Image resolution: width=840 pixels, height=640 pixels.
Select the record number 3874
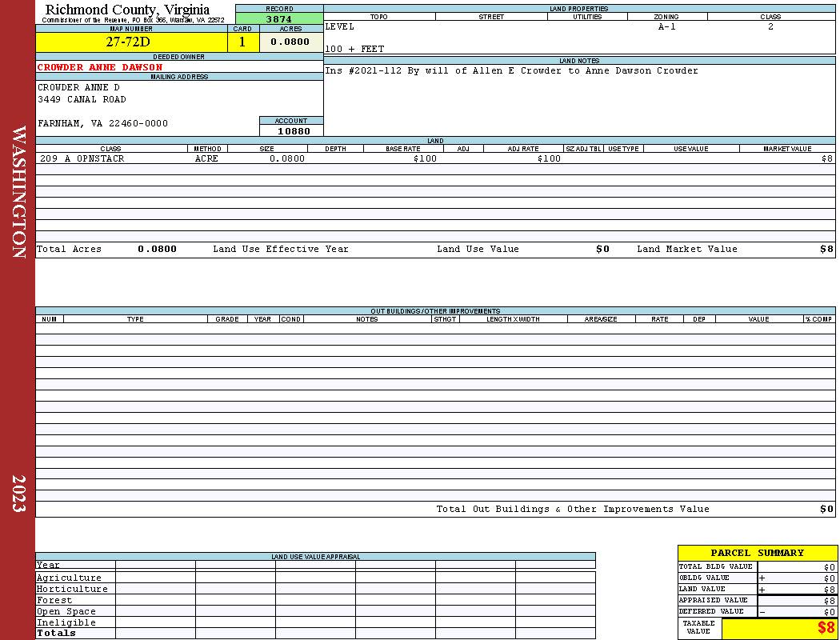point(279,18)
